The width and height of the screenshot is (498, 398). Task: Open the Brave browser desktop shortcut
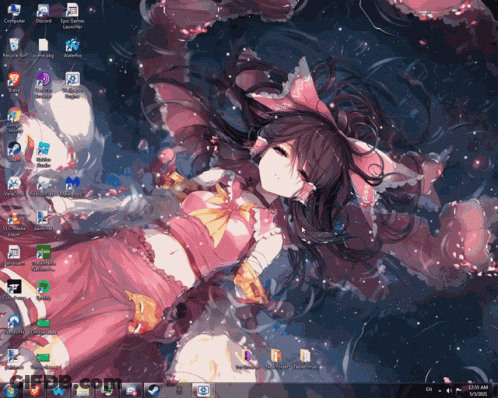point(14,82)
